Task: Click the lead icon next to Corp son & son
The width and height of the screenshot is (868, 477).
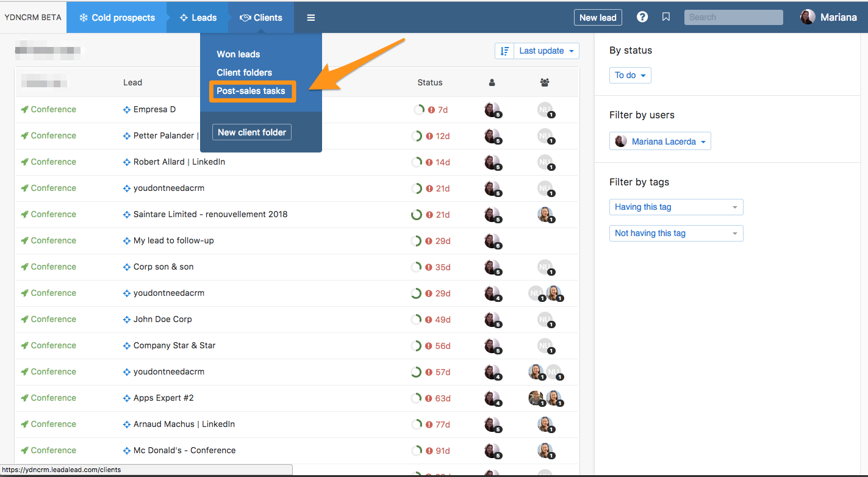Action: point(127,267)
